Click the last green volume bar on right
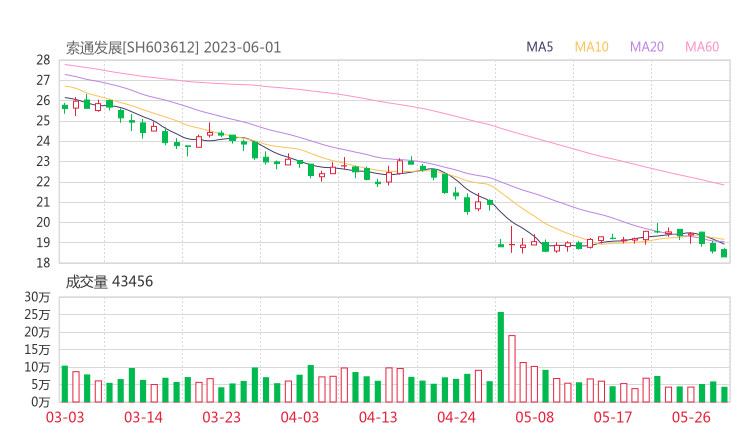740x440 pixels. pos(724,395)
